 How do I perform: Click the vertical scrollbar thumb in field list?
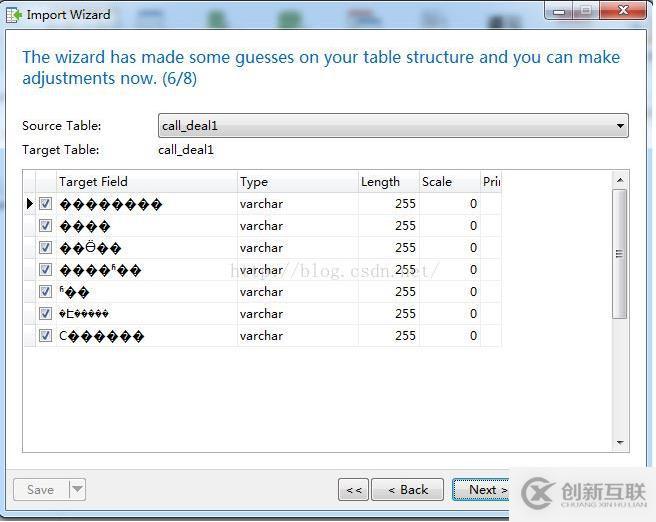click(620, 254)
